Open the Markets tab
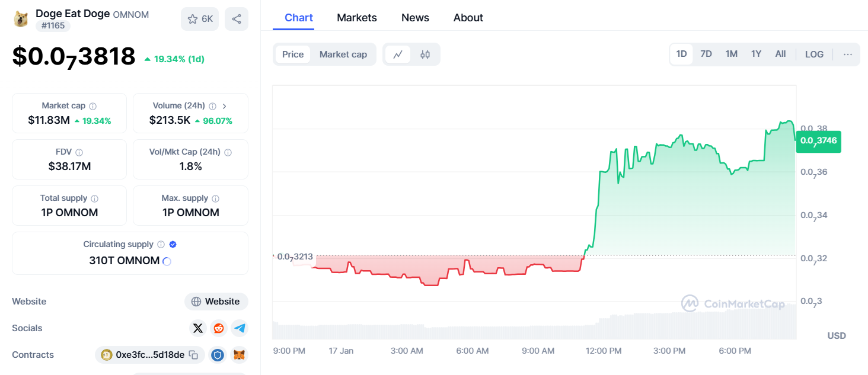The height and width of the screenshot is (375, 868). pyautogui.click(x=357, y=18)
